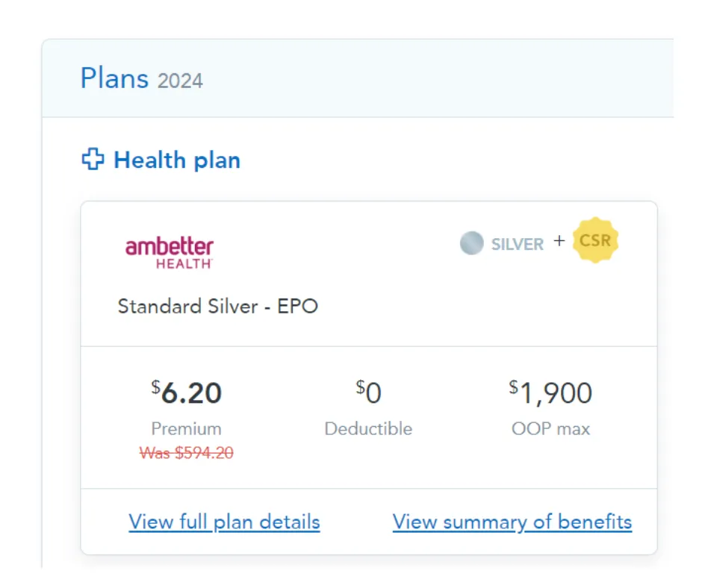
Task: Click the crossed-out Was $594.20 price
Action: 187,453
